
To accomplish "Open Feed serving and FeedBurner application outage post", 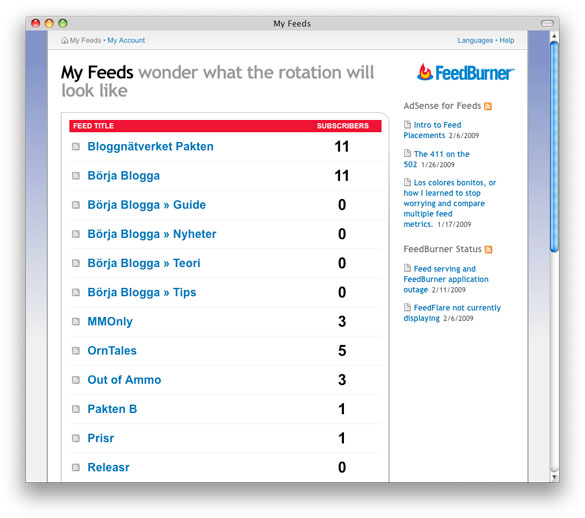I will [446, 279].
